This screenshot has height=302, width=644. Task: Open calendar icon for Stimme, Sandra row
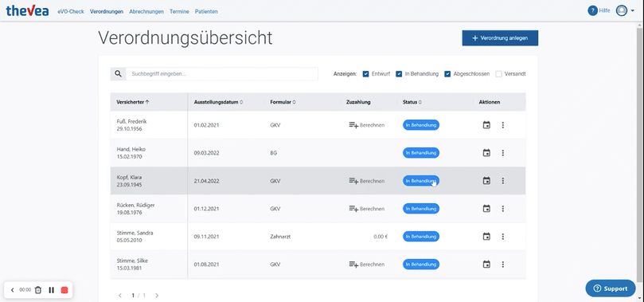[486, 237]
